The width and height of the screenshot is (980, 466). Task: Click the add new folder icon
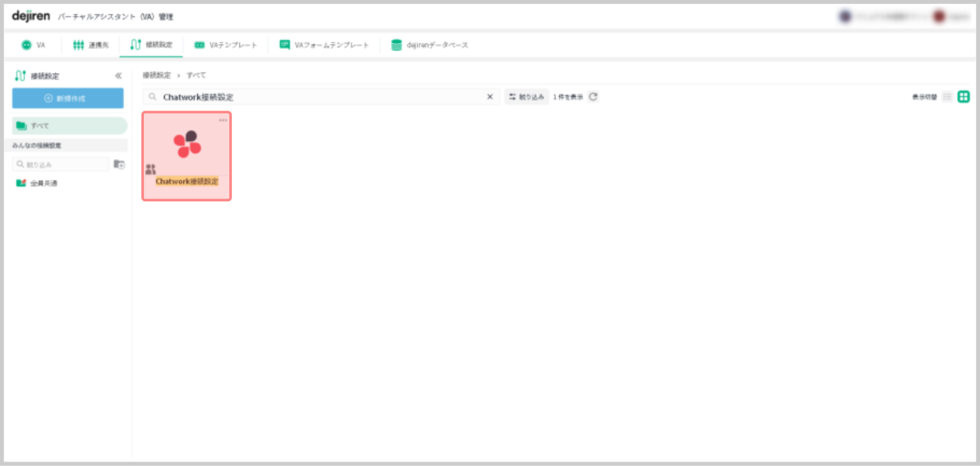tap(119, 164)
